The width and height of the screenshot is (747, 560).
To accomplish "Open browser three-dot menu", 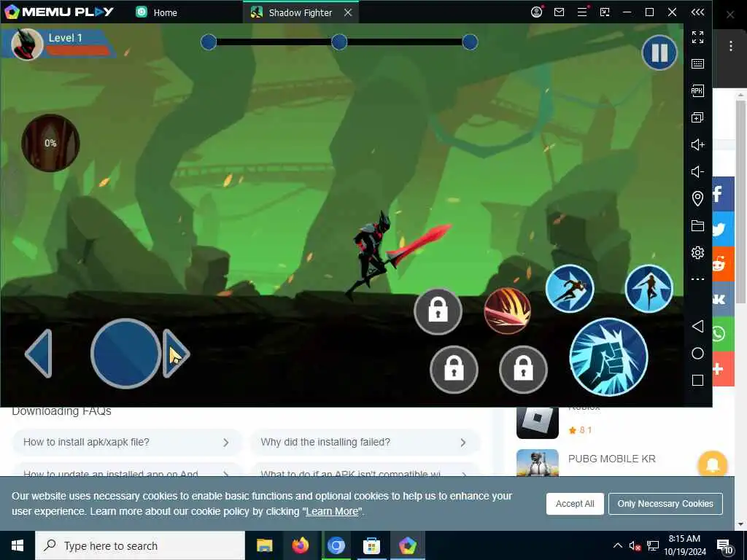I will pos(730,46).
